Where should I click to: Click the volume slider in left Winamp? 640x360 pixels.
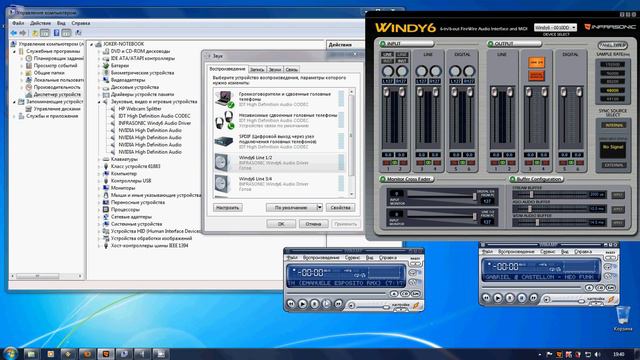(x=386, y=306)
